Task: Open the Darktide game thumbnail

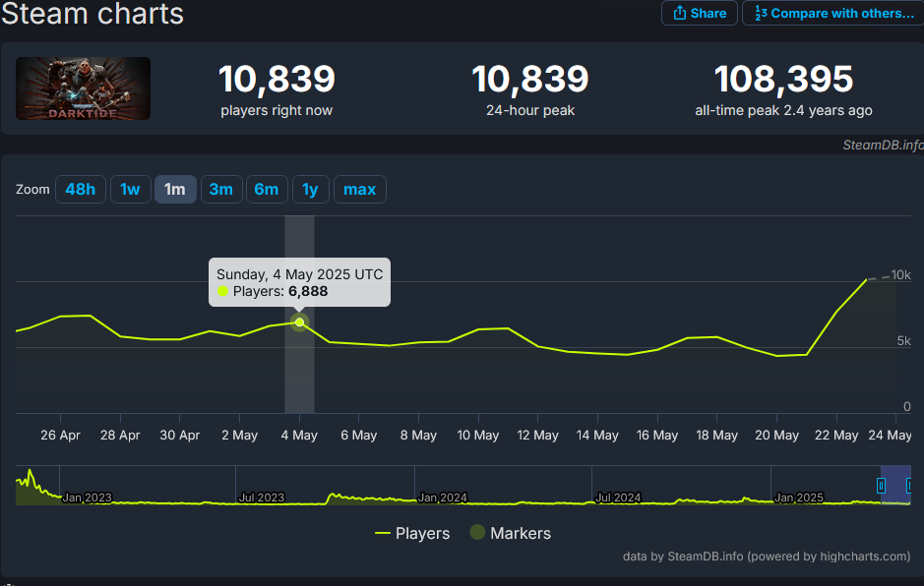Action: [83, 88]
